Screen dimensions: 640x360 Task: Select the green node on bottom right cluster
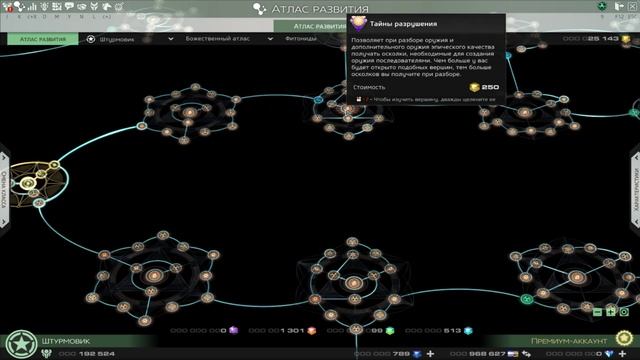coord(527,299)
